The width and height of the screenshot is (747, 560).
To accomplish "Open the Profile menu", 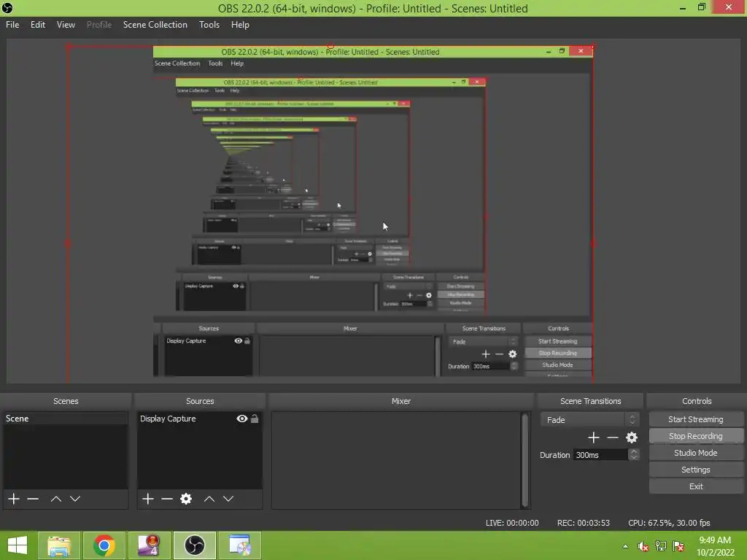I will pyautogui.click(x=99, y=25).
